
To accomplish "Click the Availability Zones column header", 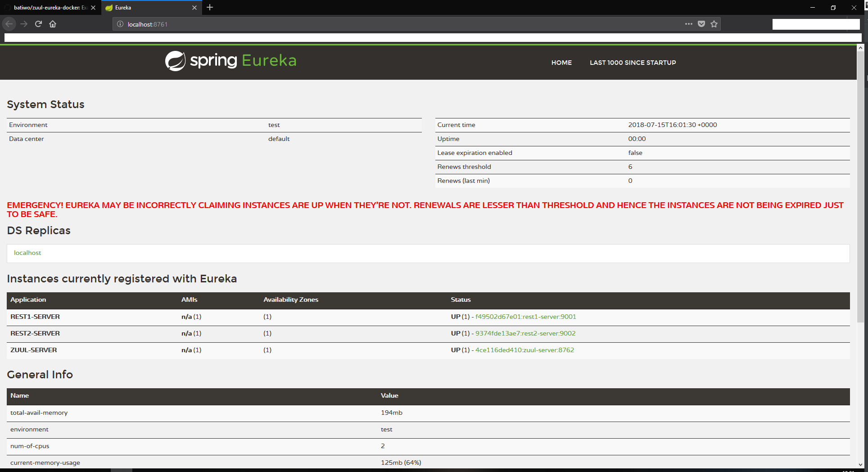I will click(x=291, y=300).
